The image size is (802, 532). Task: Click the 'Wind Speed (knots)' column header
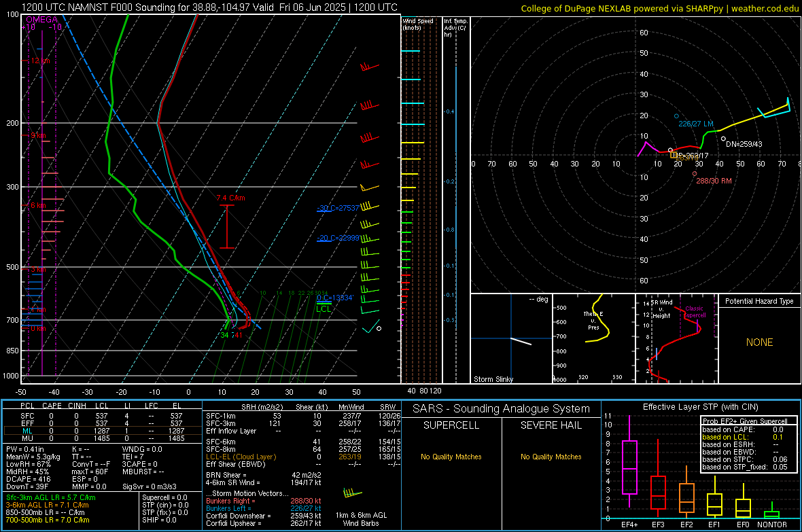tap(418, 24)
